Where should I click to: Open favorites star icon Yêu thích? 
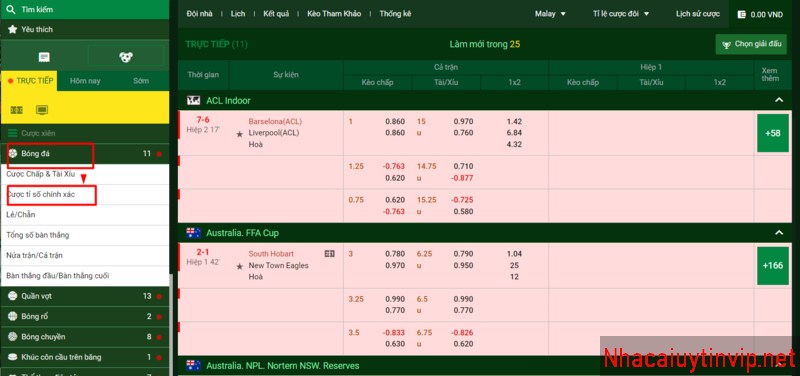pos(12,30)
